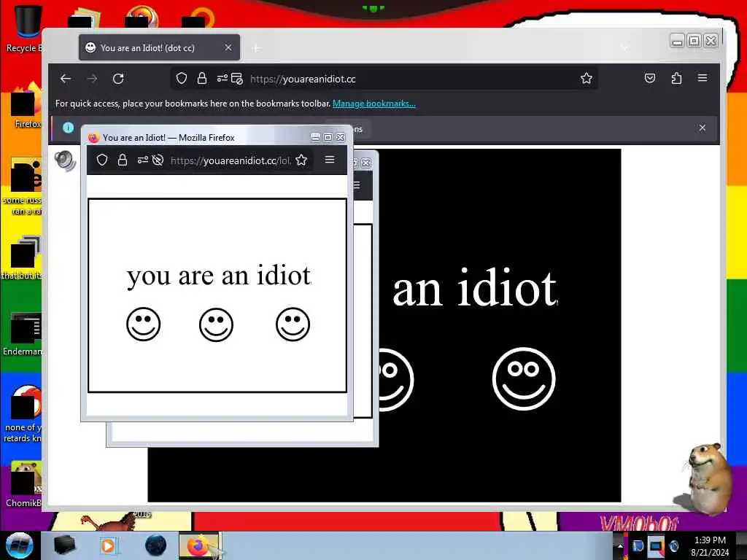Open permissions icon in main address bar
747x560 pixels.
[222, 79]
